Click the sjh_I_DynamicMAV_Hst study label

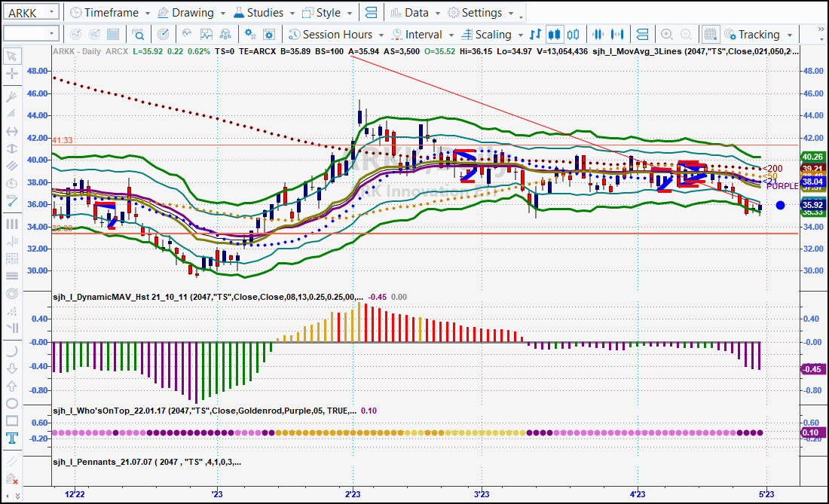208,297
